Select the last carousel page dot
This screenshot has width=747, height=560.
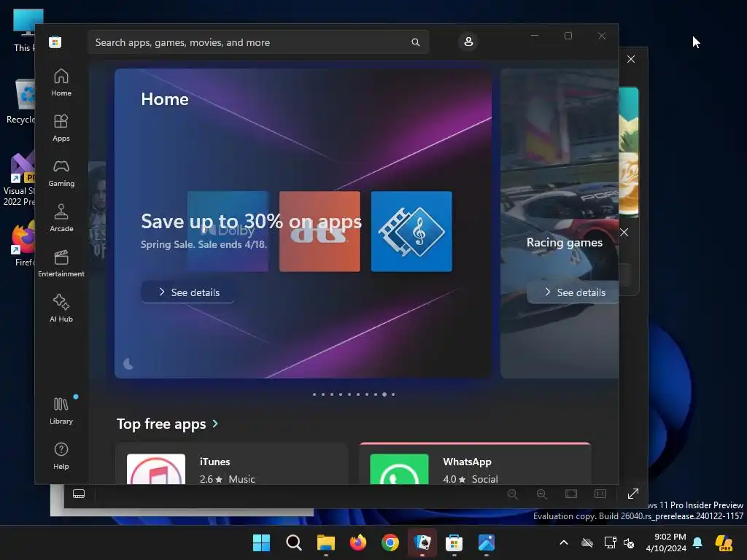[393, 394]
